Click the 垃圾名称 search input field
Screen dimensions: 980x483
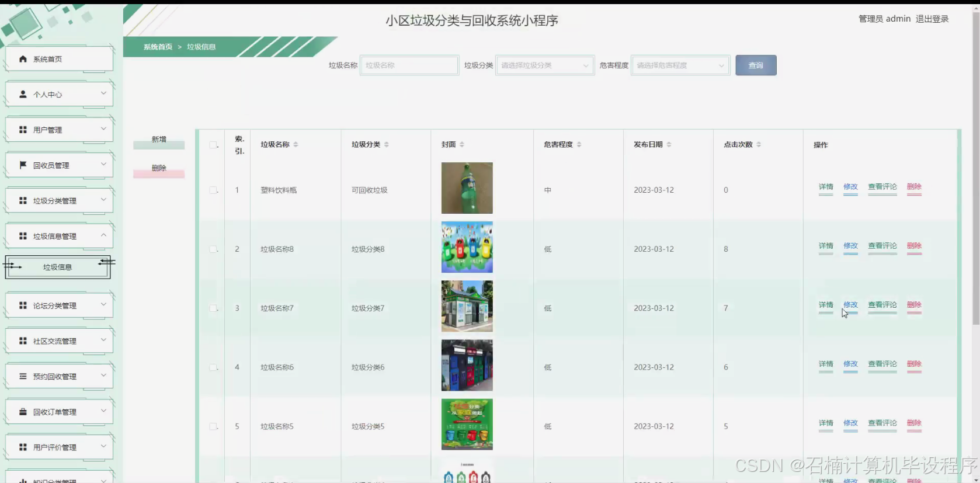click(409, 65)
